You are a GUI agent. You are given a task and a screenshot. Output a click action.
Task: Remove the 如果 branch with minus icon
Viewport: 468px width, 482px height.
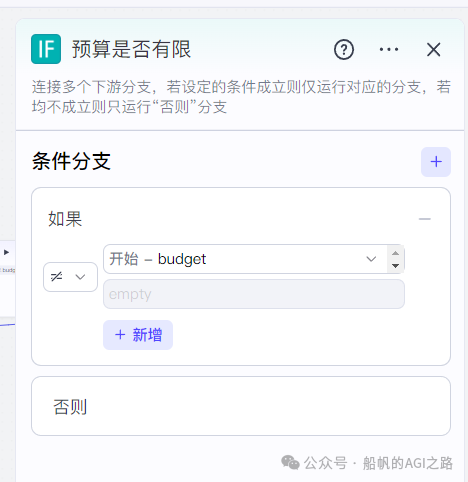tap(425, 219)
